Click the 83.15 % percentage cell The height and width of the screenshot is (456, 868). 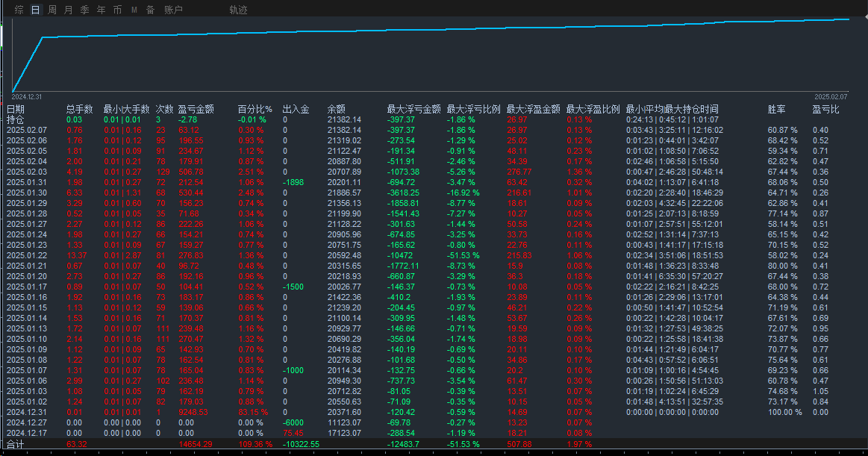click(253, 412)
